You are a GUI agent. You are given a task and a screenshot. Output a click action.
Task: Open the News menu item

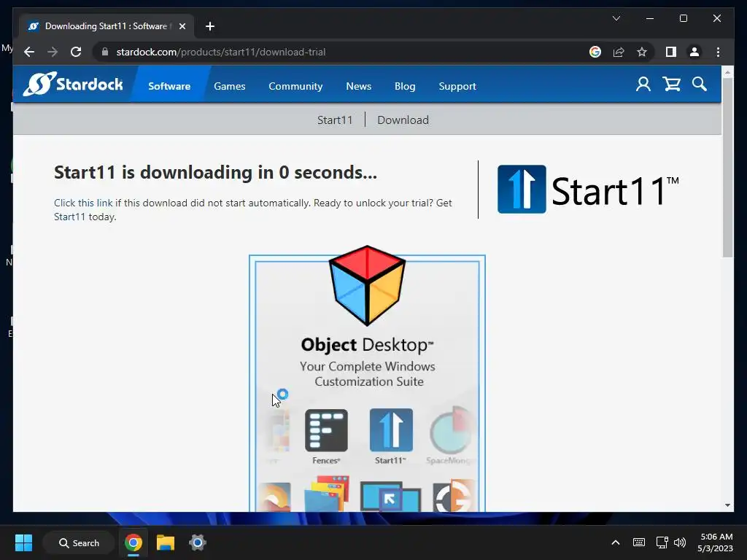click(358, 86)
